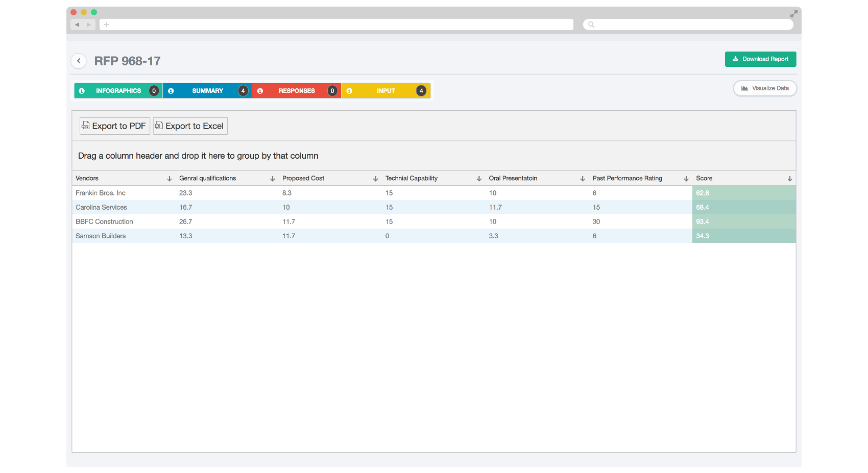Image resolution: width=868 pixels, height=473 pixels.
Task: Click Proposed Cost value 8.3
Action: [x=287, y=193]
